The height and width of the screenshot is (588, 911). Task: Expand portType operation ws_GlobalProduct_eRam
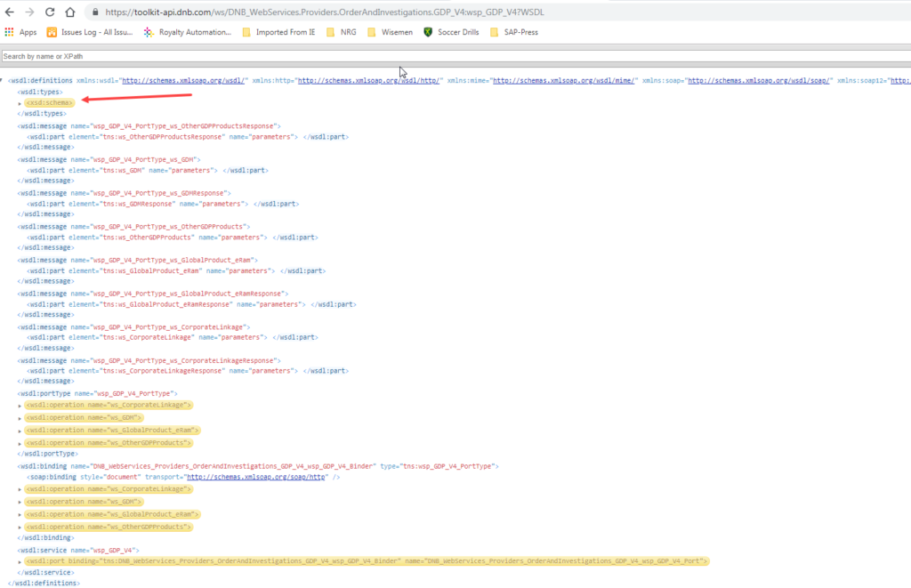pyautogui.click(x=20, y=431)
